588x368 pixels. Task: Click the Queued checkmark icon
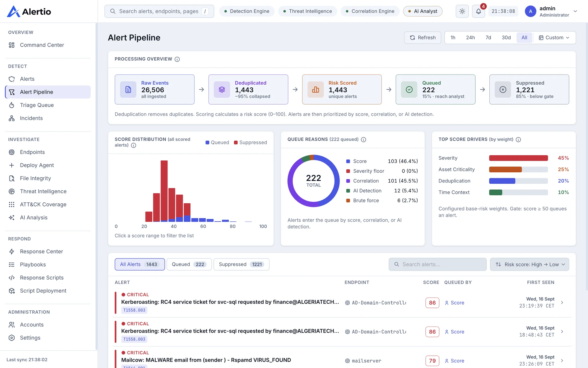[409, 90]
